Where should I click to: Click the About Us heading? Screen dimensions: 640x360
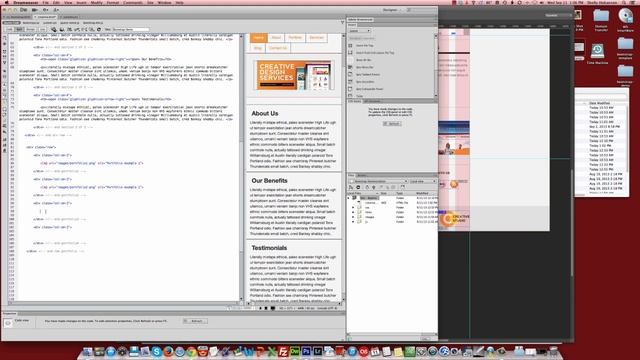[265, 113]
